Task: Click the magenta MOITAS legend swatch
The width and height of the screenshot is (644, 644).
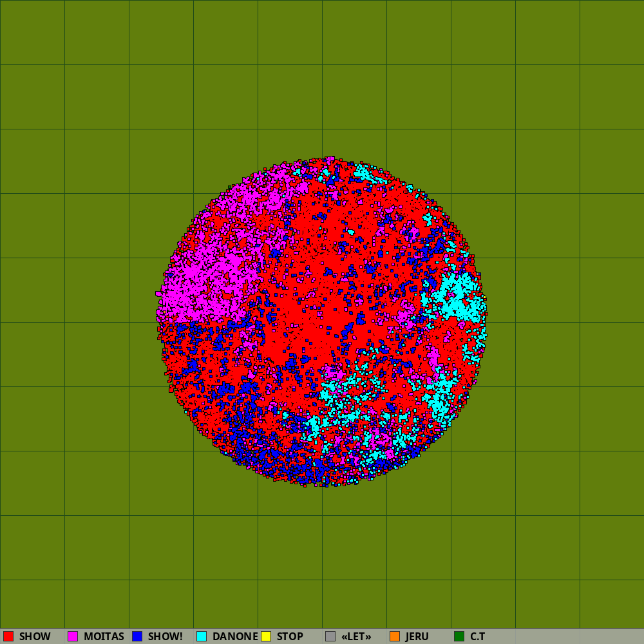Action: coord(73,636)
